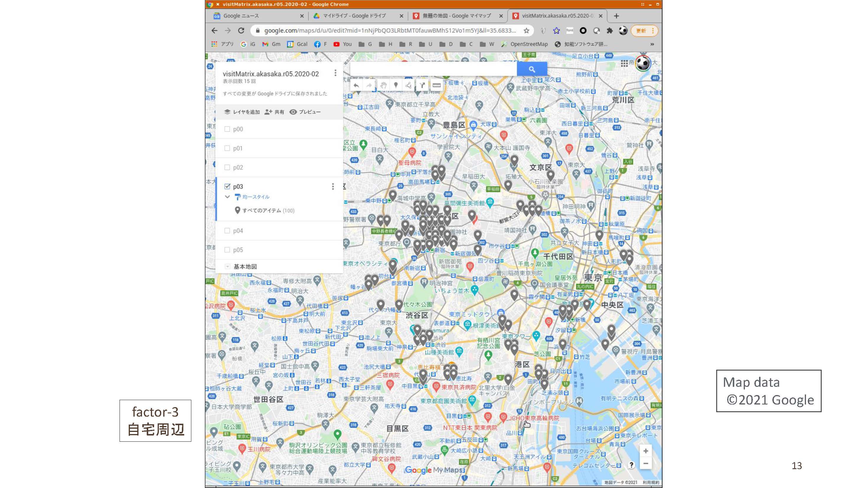Click the black circle extension icon
Screen dimensions: 868x488
(583, 31)
